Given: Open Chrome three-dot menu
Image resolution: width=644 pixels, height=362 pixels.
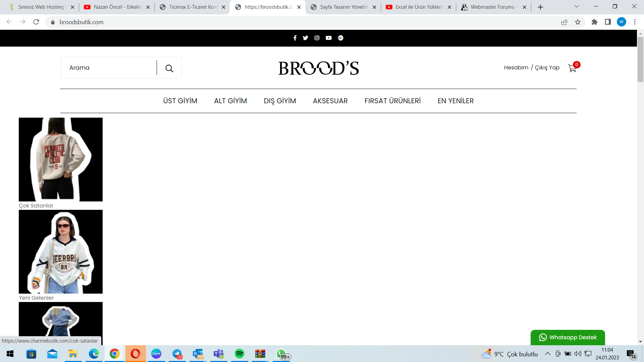Looking at the screenshot, I should pyautogui.click(x=635, y=22).
